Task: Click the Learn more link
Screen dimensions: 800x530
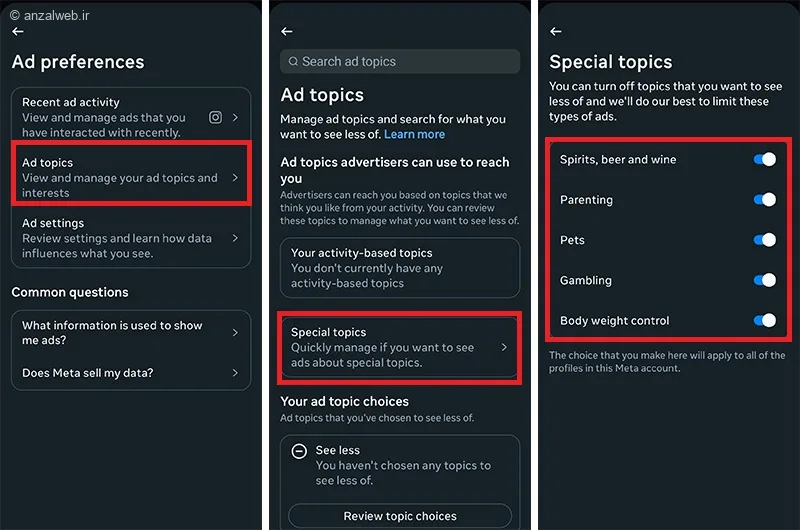Action: pyautogui.click(x=414, y=134)
